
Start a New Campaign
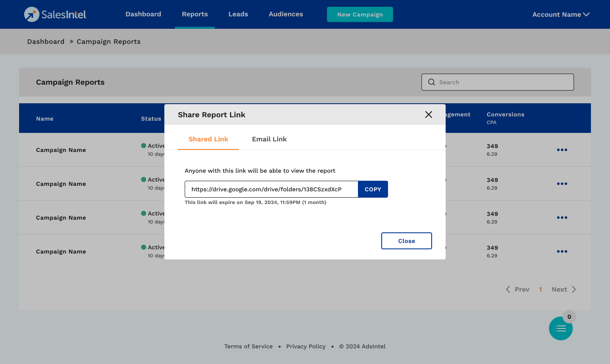[360, 14]
